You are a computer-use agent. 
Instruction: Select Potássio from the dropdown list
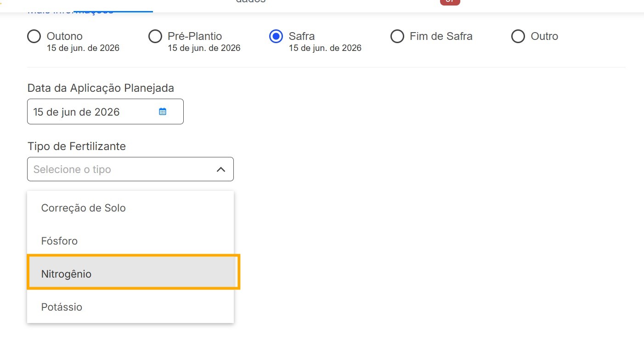point(62,307)
